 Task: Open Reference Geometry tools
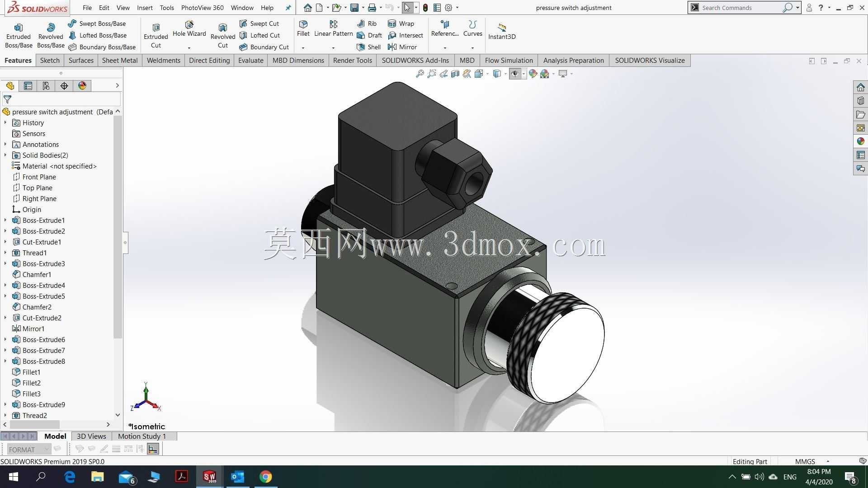click(445, 28)
